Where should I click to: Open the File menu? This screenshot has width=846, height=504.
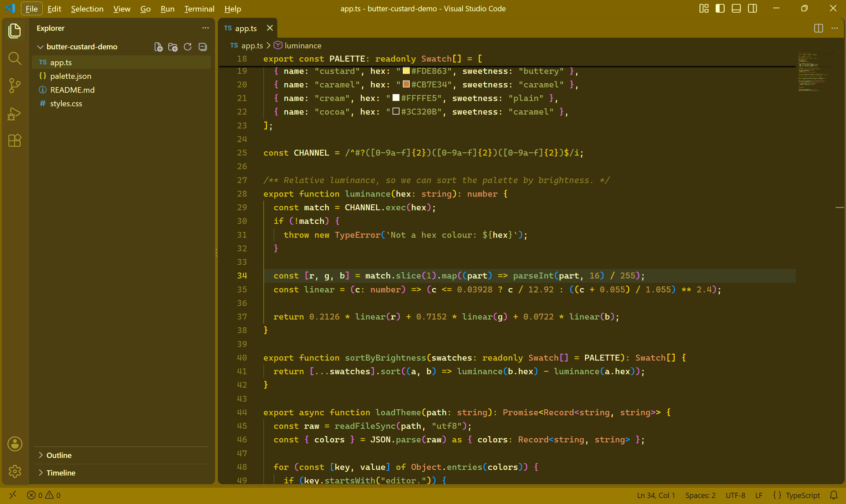coord(31,8)
